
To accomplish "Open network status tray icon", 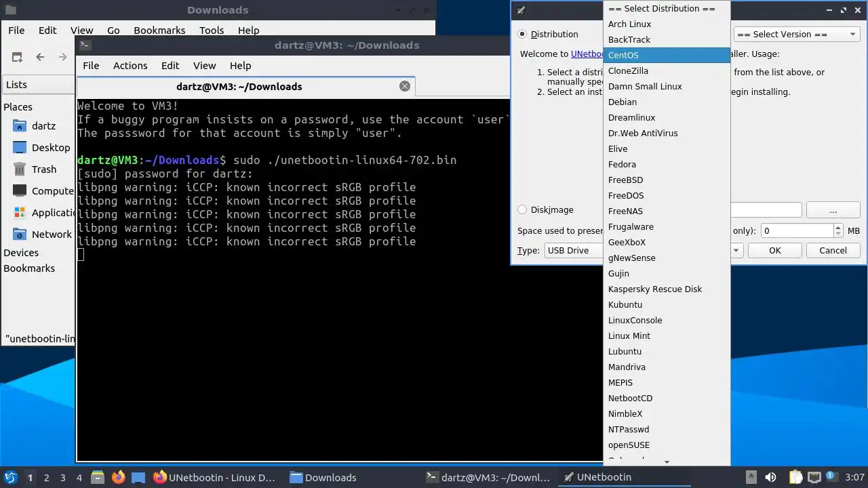I will click(x=814, y=477).
